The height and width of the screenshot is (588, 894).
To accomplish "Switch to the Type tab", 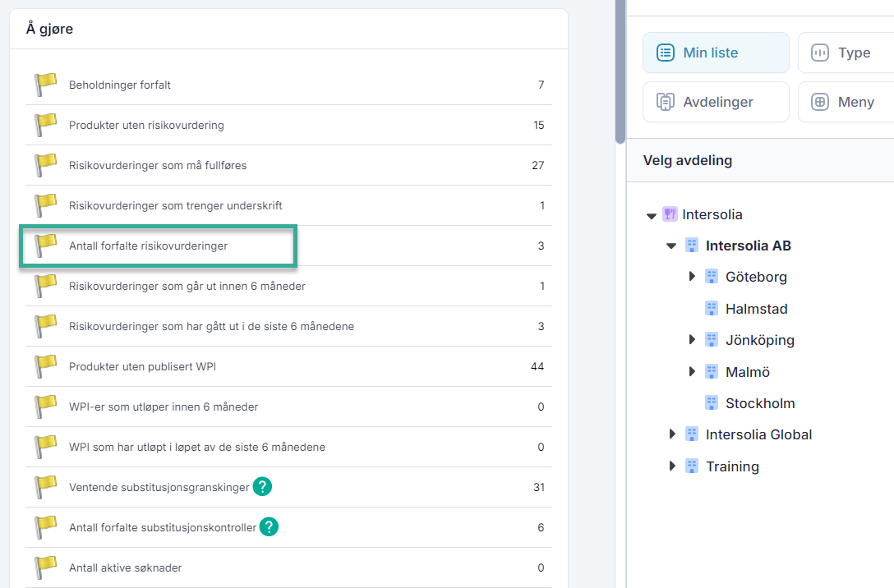I will point(846,53).
